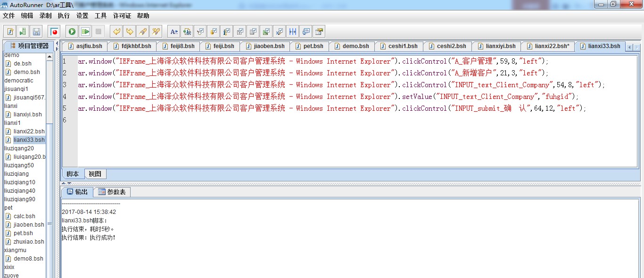Click the project tree vertical scrollbar
The height and width of the screenshot is (278, 644).
click(50, 165)
